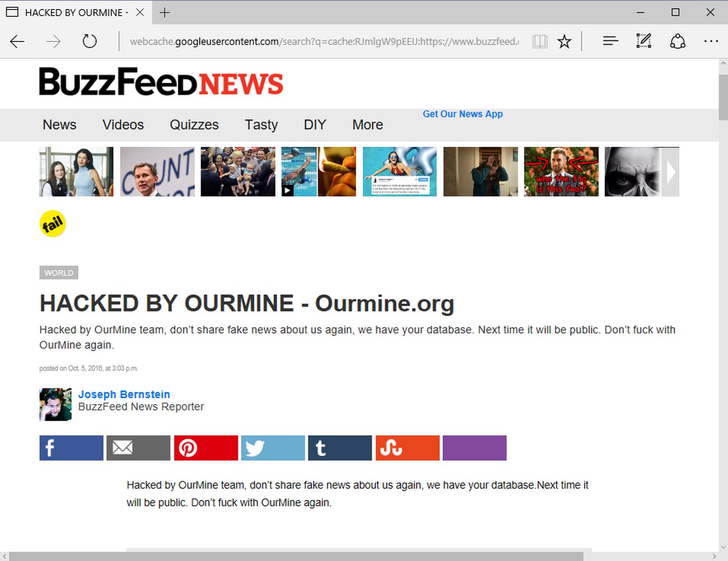
Task: Click Joseph Bernstein's avatar photo
Action: 55,405
